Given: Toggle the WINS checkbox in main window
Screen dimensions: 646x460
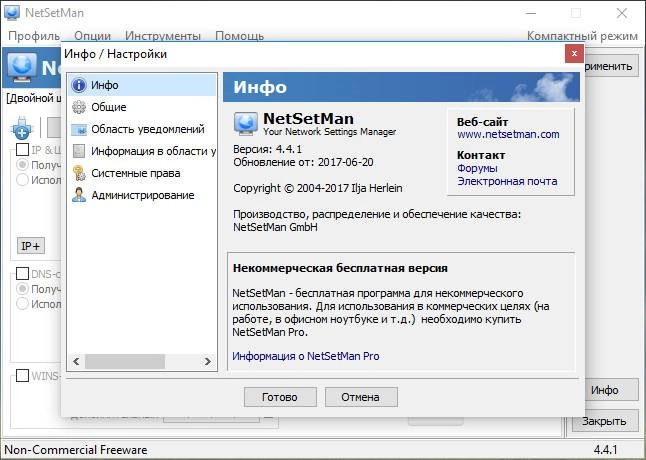Looking at the screenshot, I should pyautogui.click(x=22, y=375).
